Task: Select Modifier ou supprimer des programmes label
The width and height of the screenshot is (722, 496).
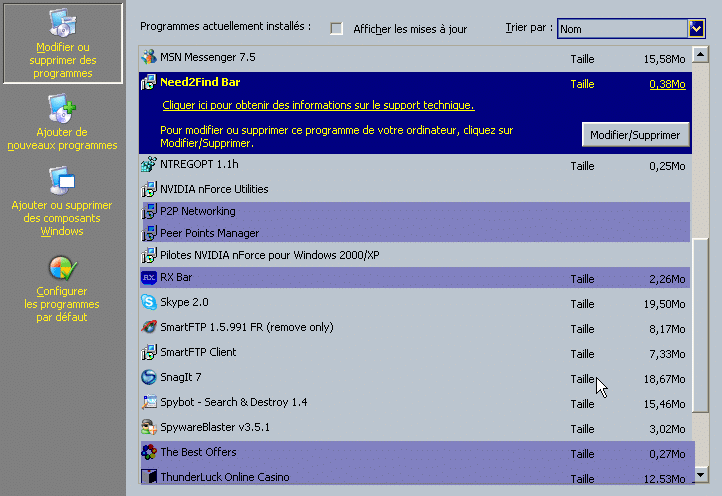Action: point(63,60)
